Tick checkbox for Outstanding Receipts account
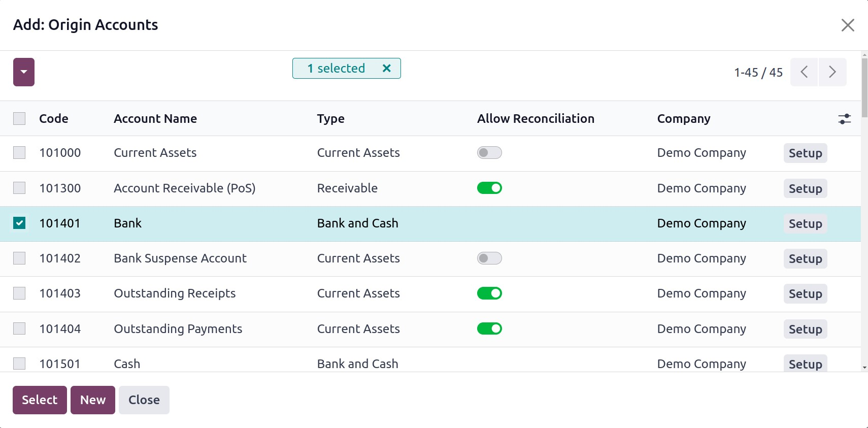868x428 pixels. coord(19,293)
